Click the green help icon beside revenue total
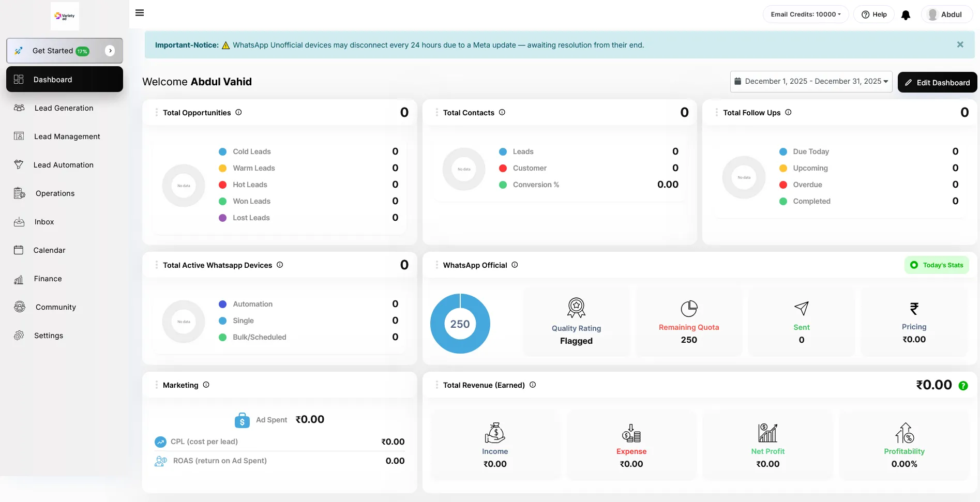The image size is (980, 502). pyautogui.click(x=963, y=386)
